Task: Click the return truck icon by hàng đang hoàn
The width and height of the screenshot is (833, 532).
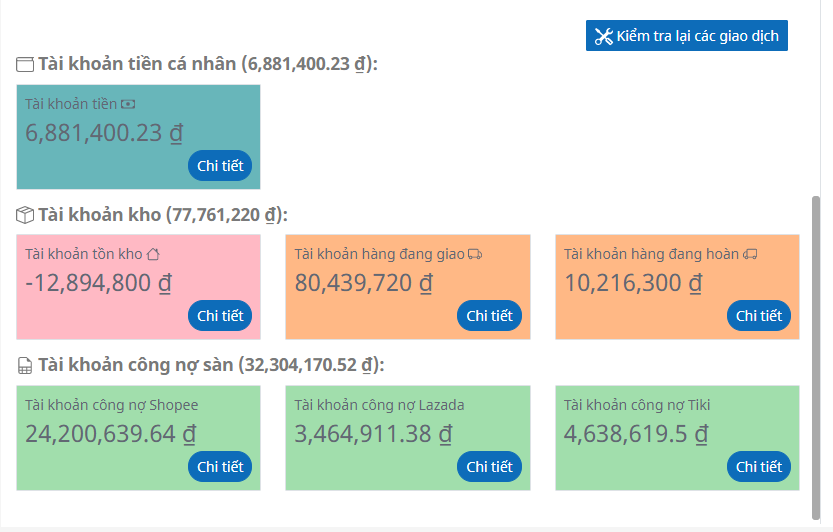Action: point(750,254)
